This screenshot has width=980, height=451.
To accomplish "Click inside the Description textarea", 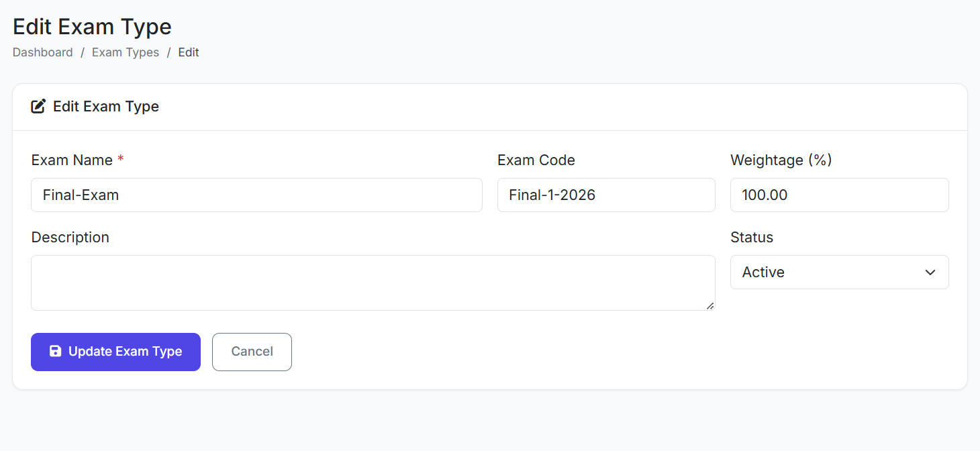I will (x=373, y=283).
